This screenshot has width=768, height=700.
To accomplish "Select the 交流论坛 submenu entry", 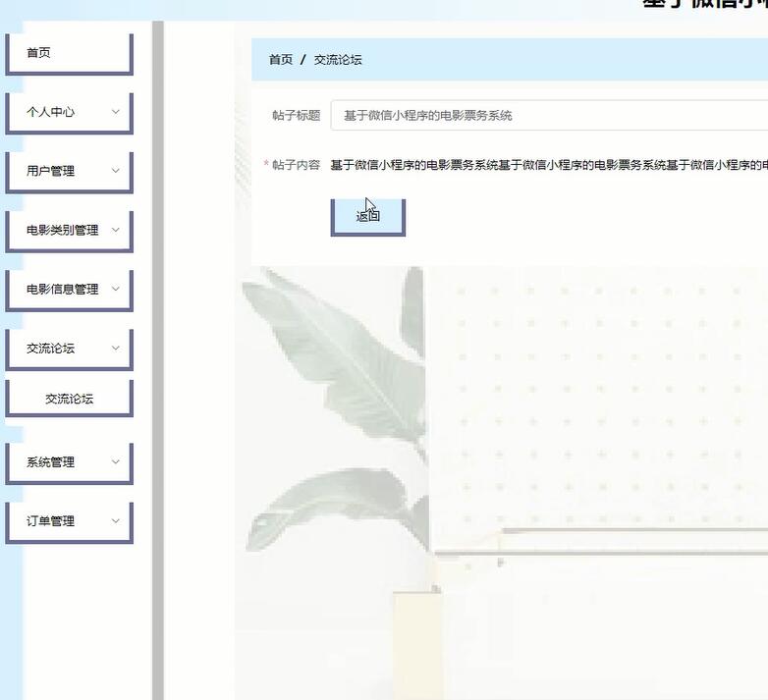I will (69, 399).
